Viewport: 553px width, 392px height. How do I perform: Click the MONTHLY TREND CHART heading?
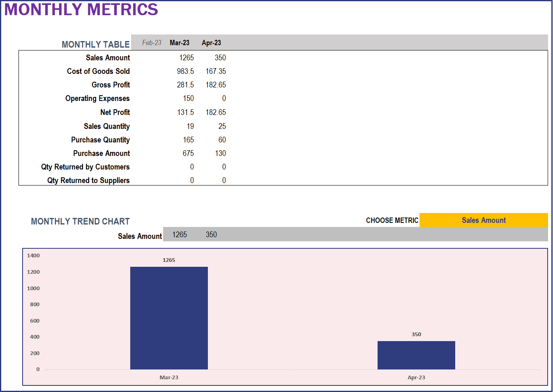pos(80,221)
